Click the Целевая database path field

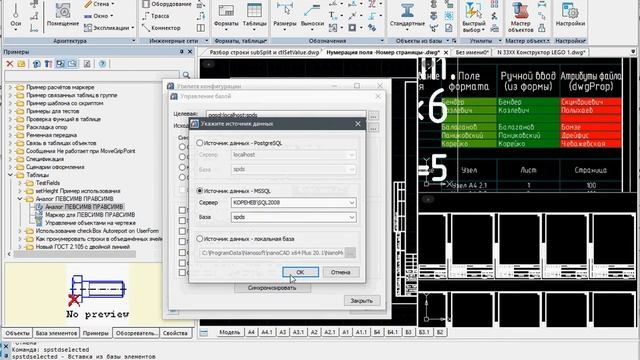click(x=287, y=115)
